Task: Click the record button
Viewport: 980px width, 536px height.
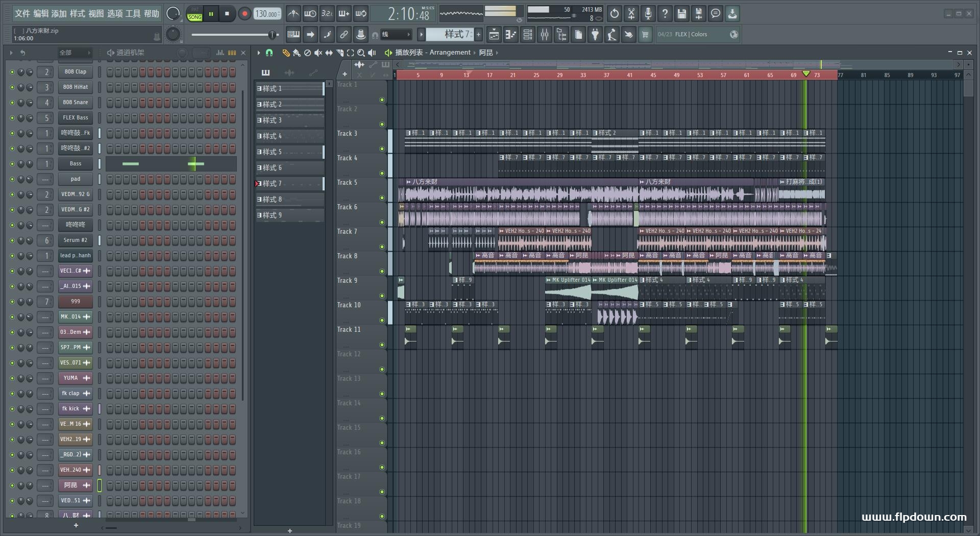Action: click(x=244, y=14)
